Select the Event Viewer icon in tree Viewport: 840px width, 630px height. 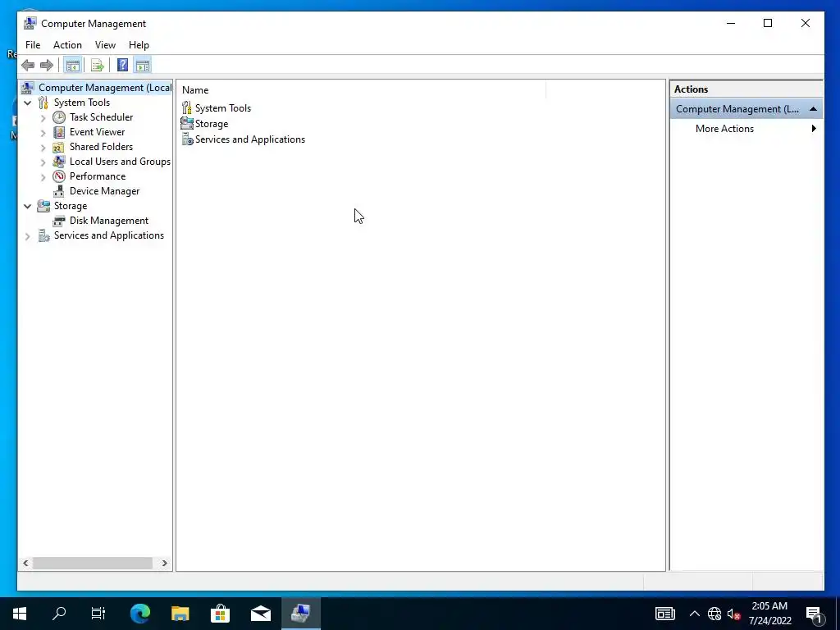coord(59,132)
